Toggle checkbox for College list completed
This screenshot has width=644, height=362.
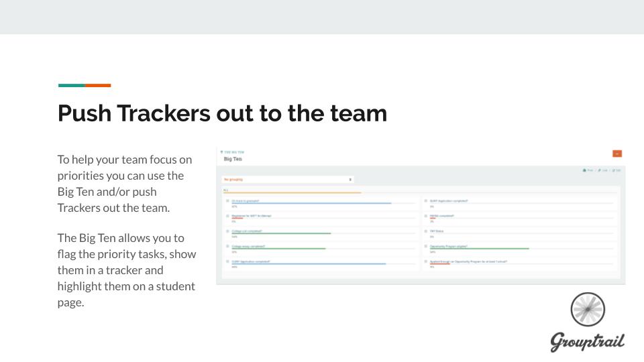click(x=228, y=231)
